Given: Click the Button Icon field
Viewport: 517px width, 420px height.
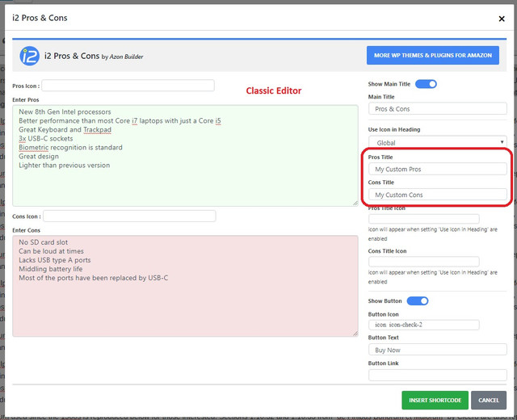Looking at the screenshot, I should pyautogui.click(x=423, y=325).
